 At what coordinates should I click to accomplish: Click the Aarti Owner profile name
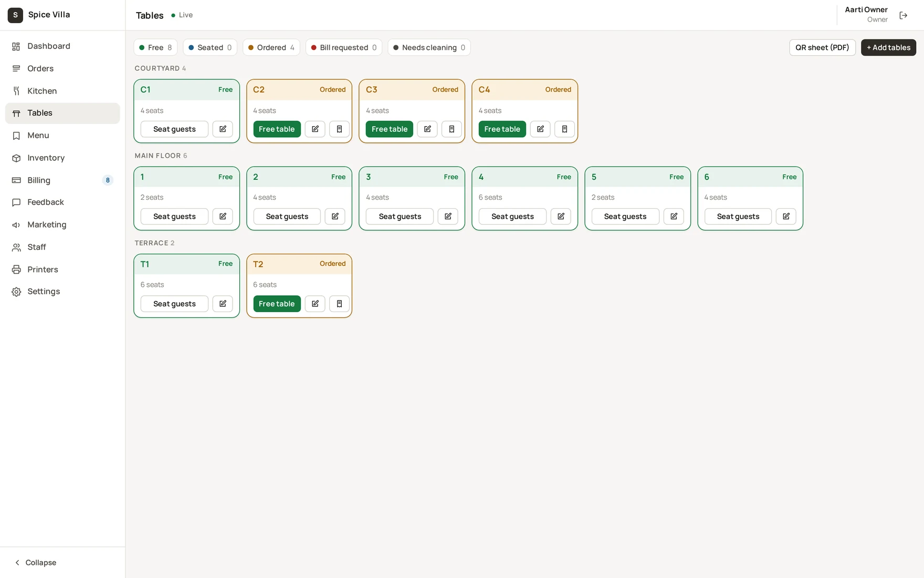866,9
